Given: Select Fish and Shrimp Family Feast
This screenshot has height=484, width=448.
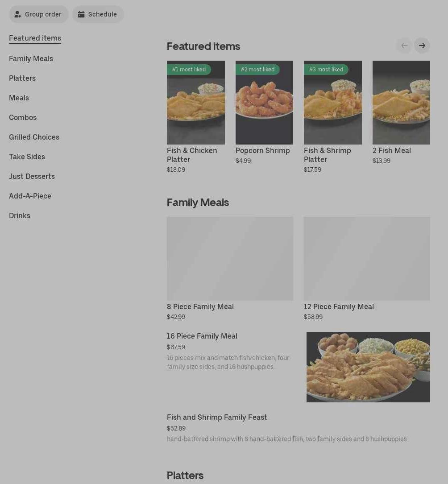Looking at the screenshot, I should (x=217, y=418).
